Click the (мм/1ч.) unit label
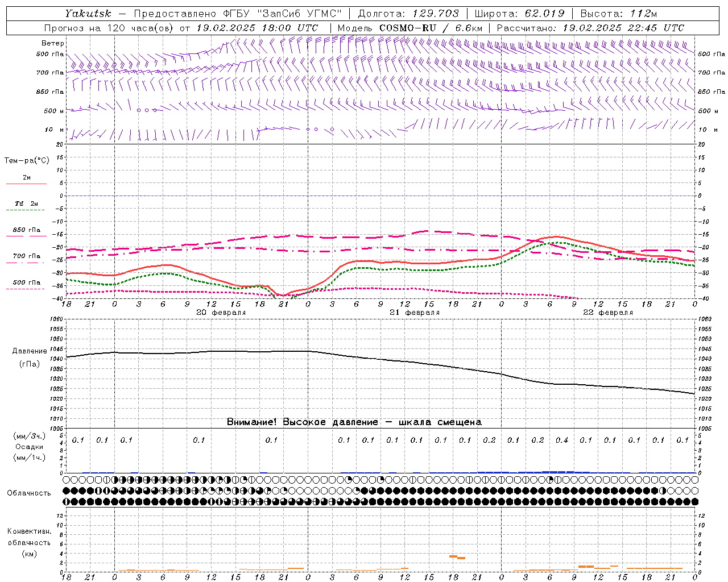The height and width of the screenshot is (582, 728). (30, 458)
